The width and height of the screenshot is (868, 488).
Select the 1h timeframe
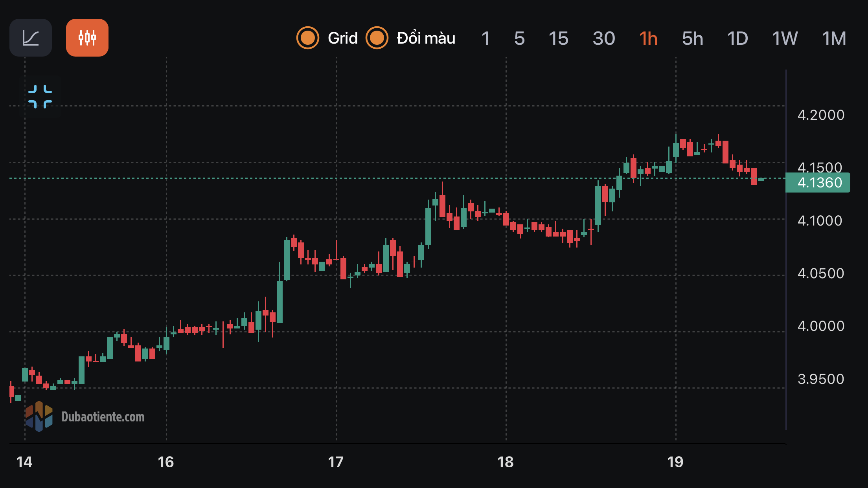(x=648, y=39)
